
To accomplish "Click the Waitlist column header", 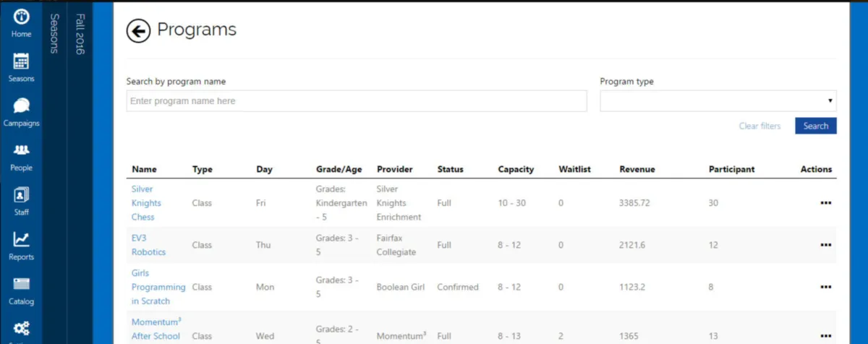I will coord(575,169).
